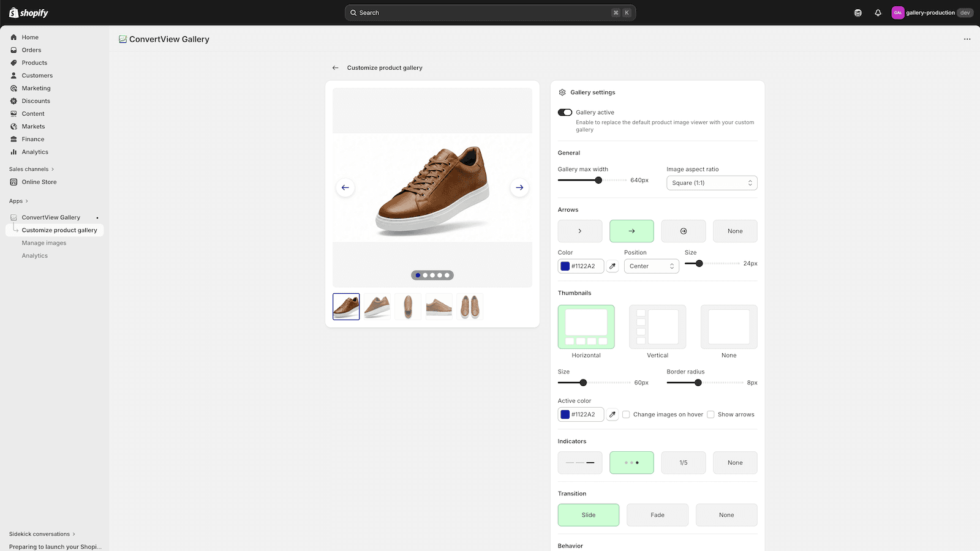This screenshot has height=551, width=980.
Task: Select the second shoe thumbnail
Action: pos(377,307)
